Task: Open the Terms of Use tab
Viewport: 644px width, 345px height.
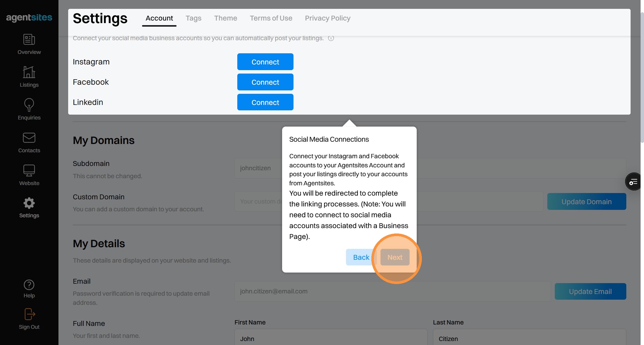Action: (271, 18)
